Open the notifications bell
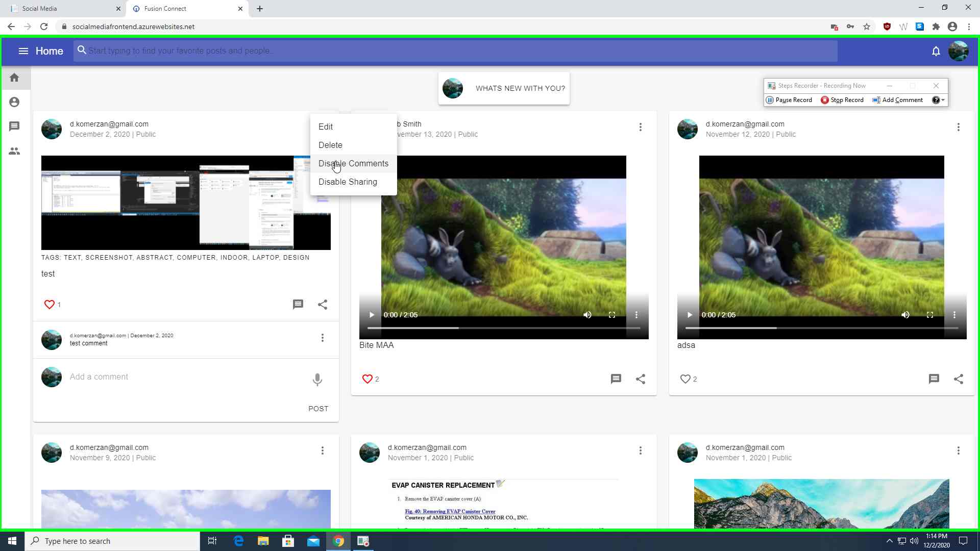Screen dimensions: 980x551 coord(936,51)
